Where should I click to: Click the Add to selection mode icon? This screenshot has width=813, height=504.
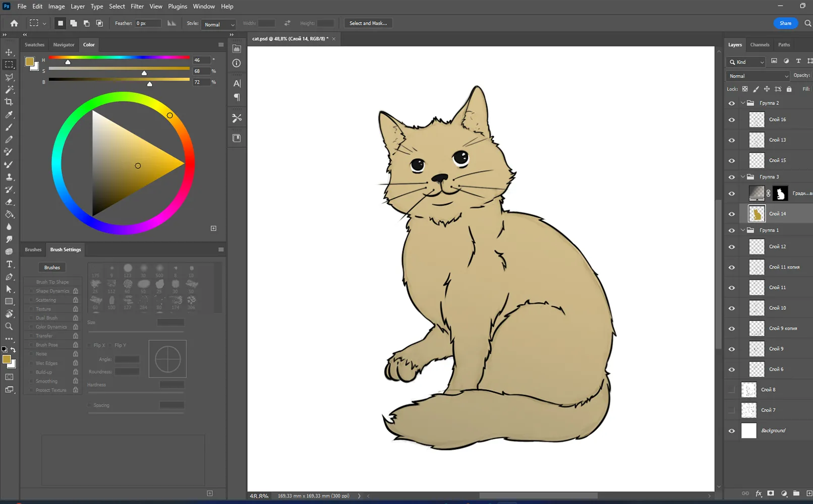73,23
